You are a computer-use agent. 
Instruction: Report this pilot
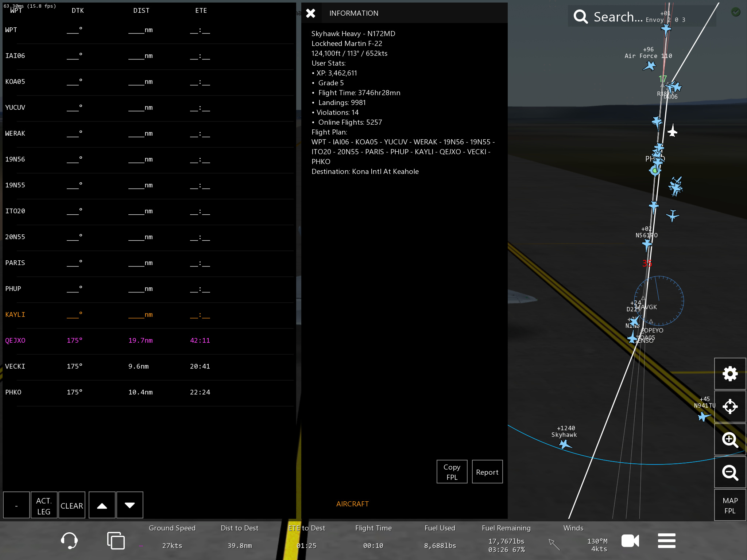(x=487, y=472)
